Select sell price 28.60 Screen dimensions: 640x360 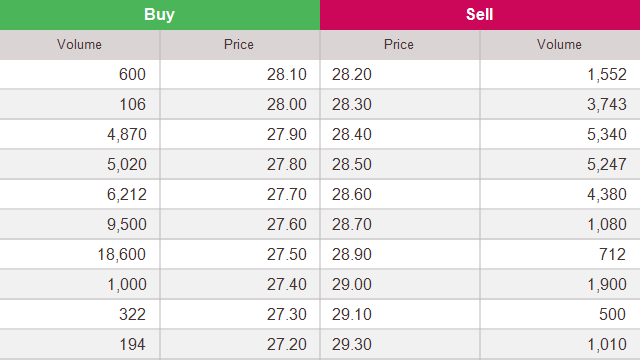click(352, 195)
